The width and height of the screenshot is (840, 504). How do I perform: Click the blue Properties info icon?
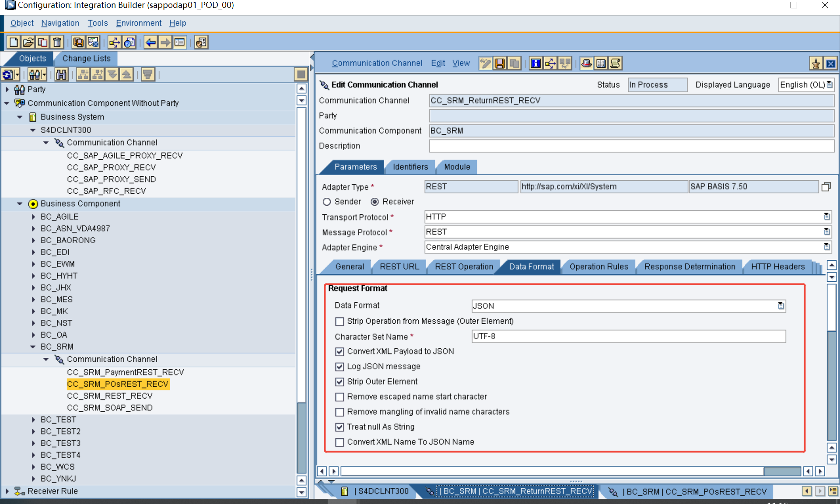pyautogui.click(x=535, y=63)
